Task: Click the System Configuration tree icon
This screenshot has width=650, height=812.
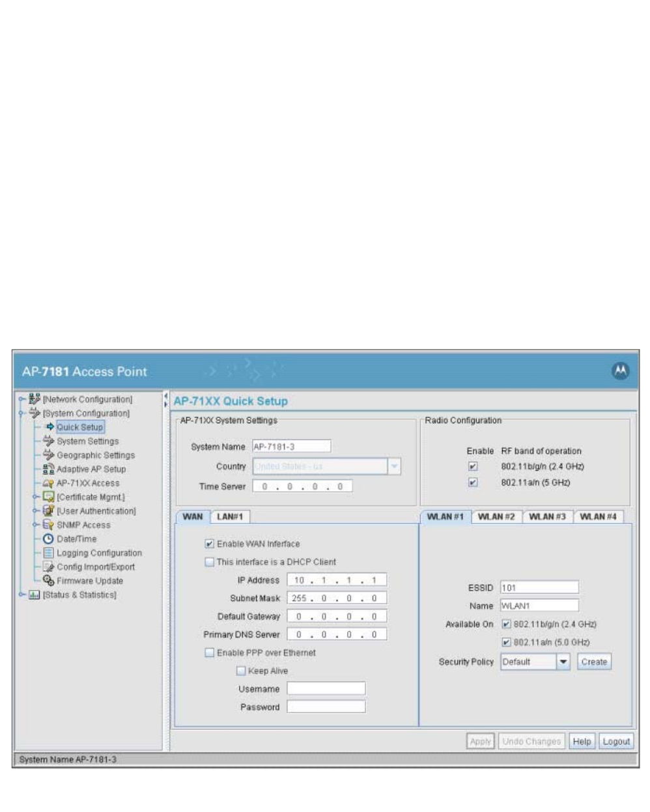Action: point(35,413)
